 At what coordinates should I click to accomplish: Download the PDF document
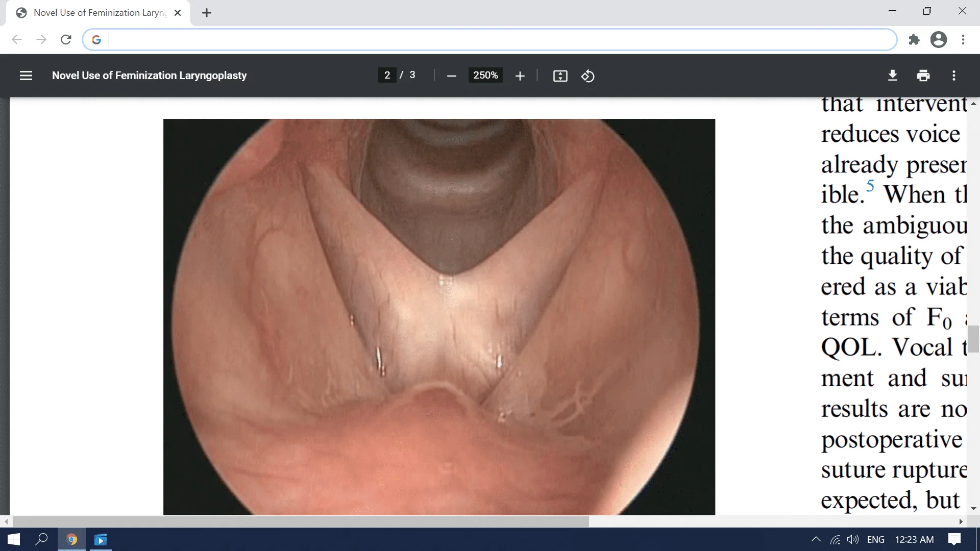[x=892, y=76]
